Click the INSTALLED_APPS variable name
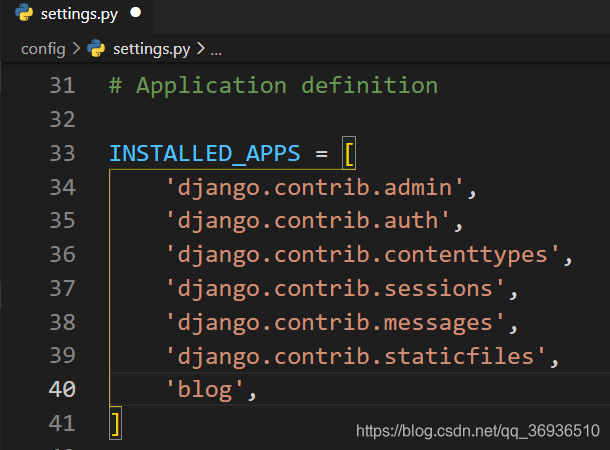Viewport: 610px width, 450px height. point(205,153)
